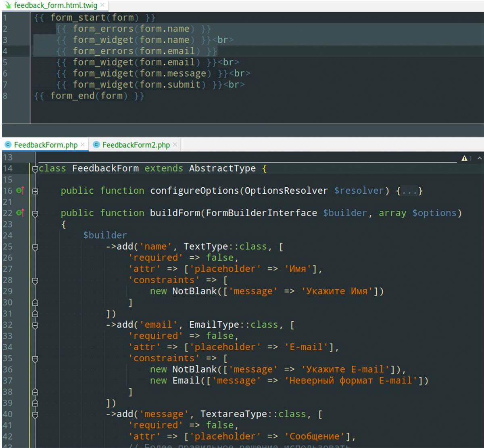Screen dimensions: 484x448
Task: Collapse the FeedbackForm class block
Action: (x=35, y=169)
